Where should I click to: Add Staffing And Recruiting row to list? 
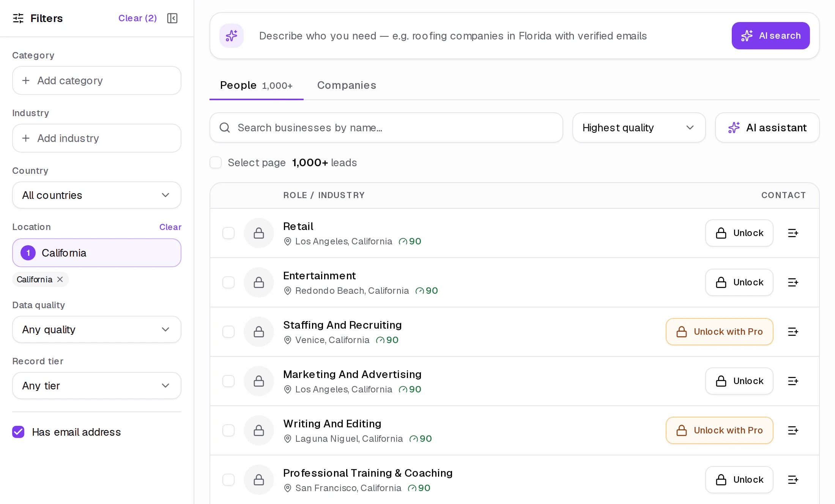793,332
